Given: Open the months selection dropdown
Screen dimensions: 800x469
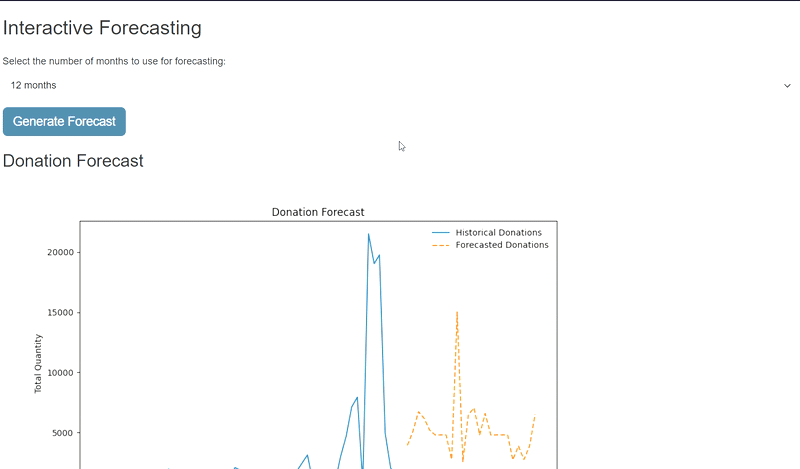Looking at the screenshot, I should pos(400,86).
